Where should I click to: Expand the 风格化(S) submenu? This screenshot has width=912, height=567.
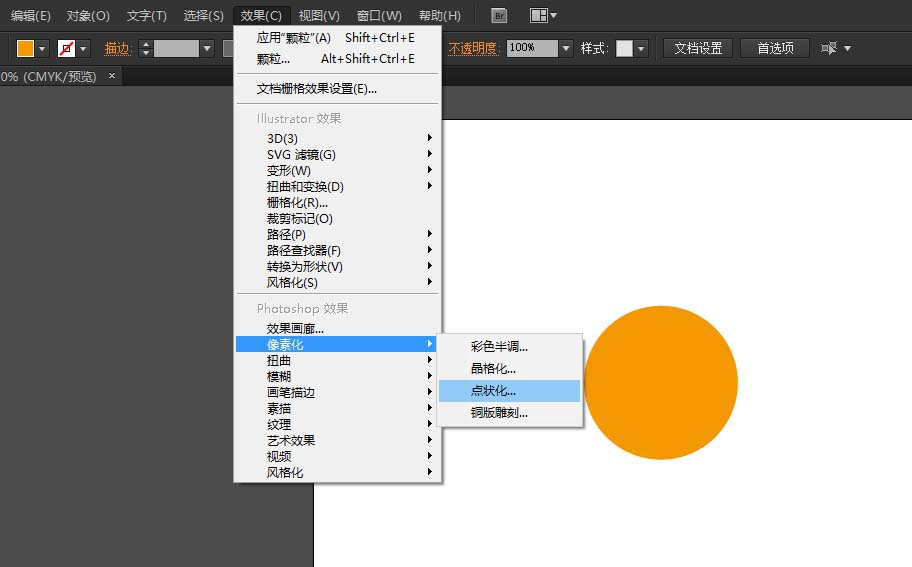(x=337, y=283)
